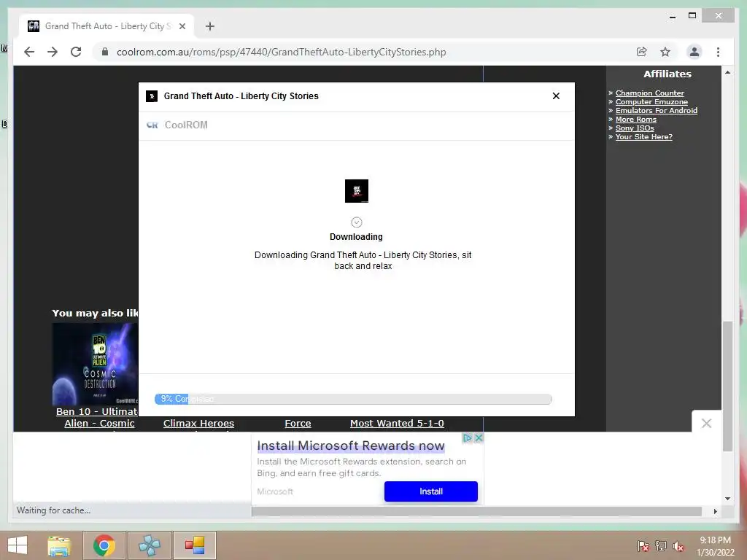Viewport: 747px width, 560px height.
Task: Open Emulators For Android link
Action: click(656, 111)
